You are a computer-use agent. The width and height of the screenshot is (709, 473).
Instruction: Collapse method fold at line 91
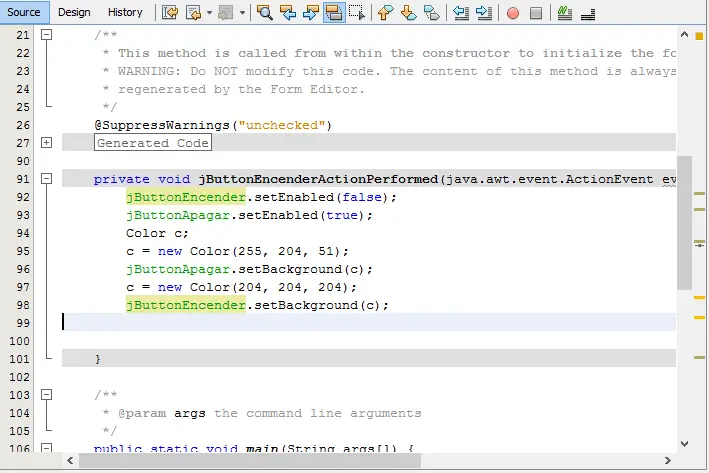point(46,179)
